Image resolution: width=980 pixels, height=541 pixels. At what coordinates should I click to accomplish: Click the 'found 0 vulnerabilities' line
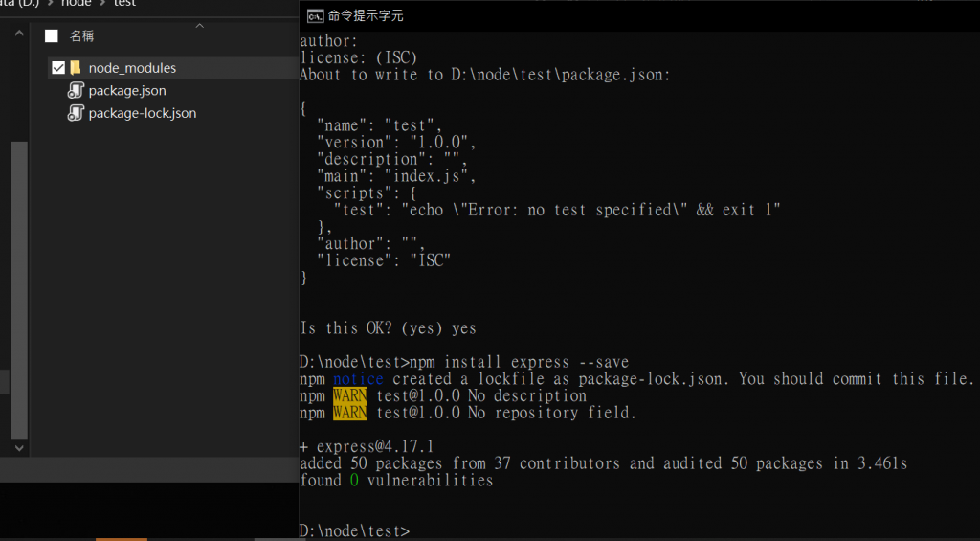(x=396, y=481)
